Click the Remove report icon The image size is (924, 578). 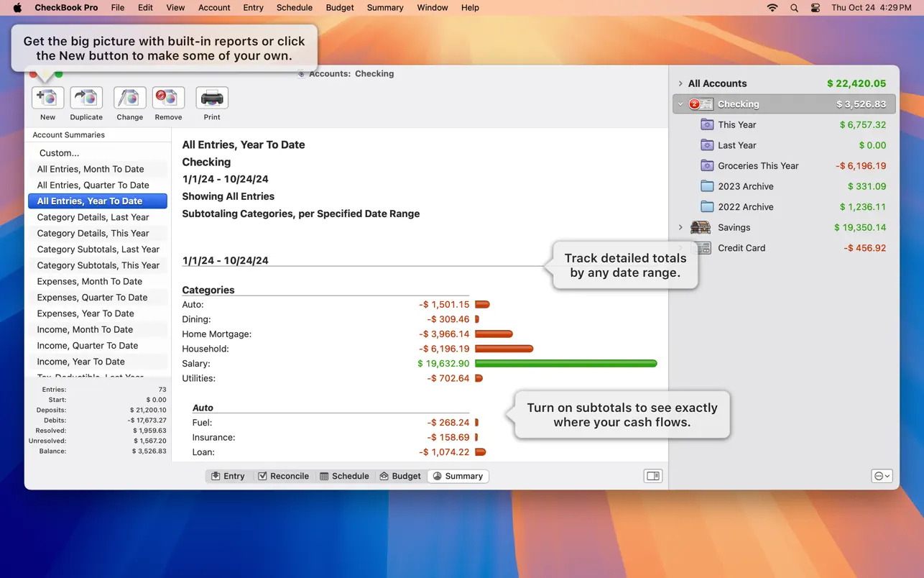click(x=168, y=98)
